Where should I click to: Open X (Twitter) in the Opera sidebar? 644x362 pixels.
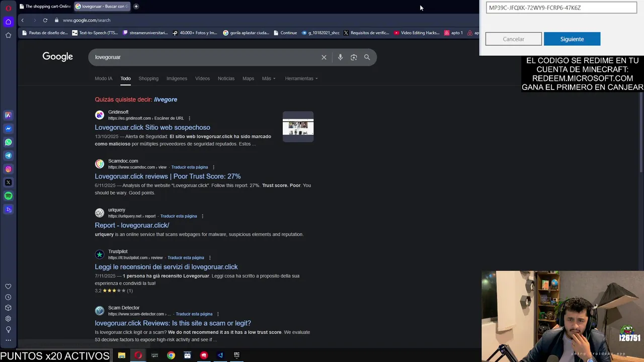(x=8, y=183)
